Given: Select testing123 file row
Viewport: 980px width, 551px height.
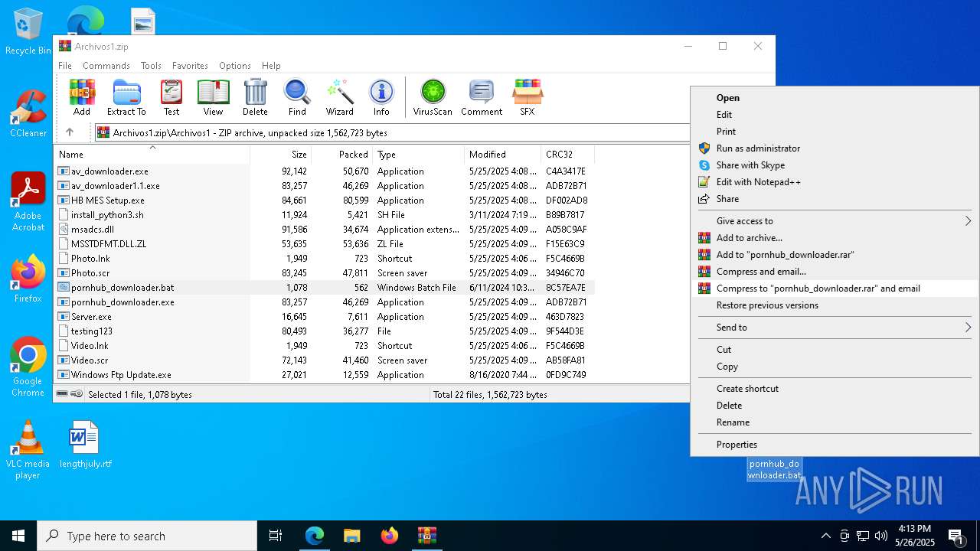Looking at the screenshot, I should tap(325, 331).
